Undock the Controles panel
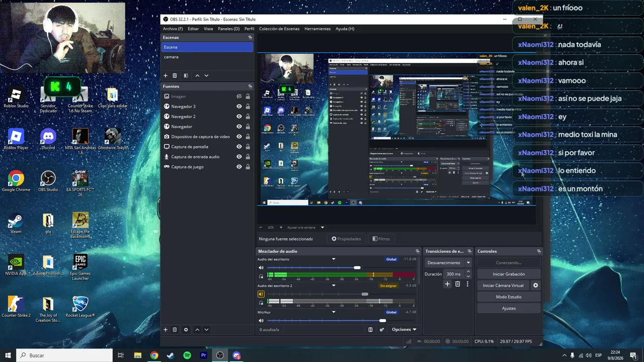 [539, 251]
